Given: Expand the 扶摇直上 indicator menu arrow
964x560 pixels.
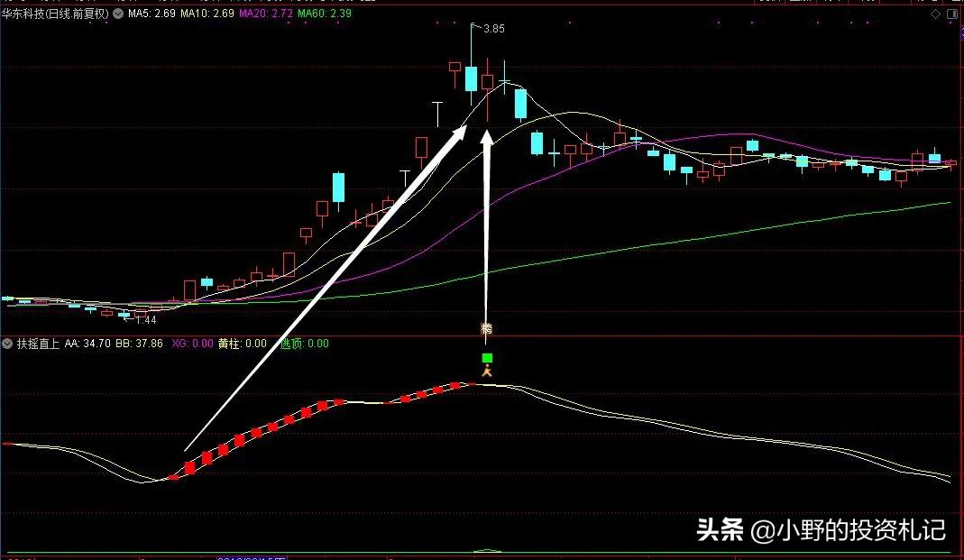Looking at the screenshot, I should pos(8,344).
